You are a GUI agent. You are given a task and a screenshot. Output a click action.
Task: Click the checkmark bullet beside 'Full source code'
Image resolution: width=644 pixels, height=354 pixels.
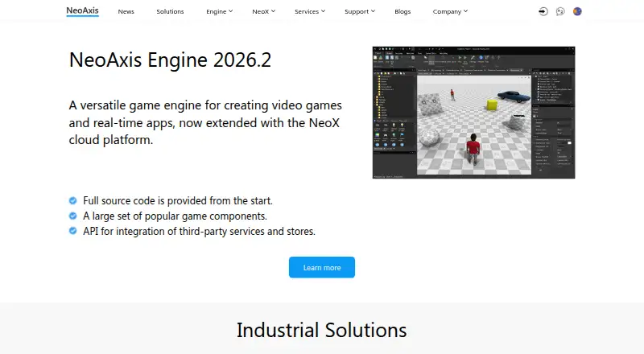[x=72, y=200]
